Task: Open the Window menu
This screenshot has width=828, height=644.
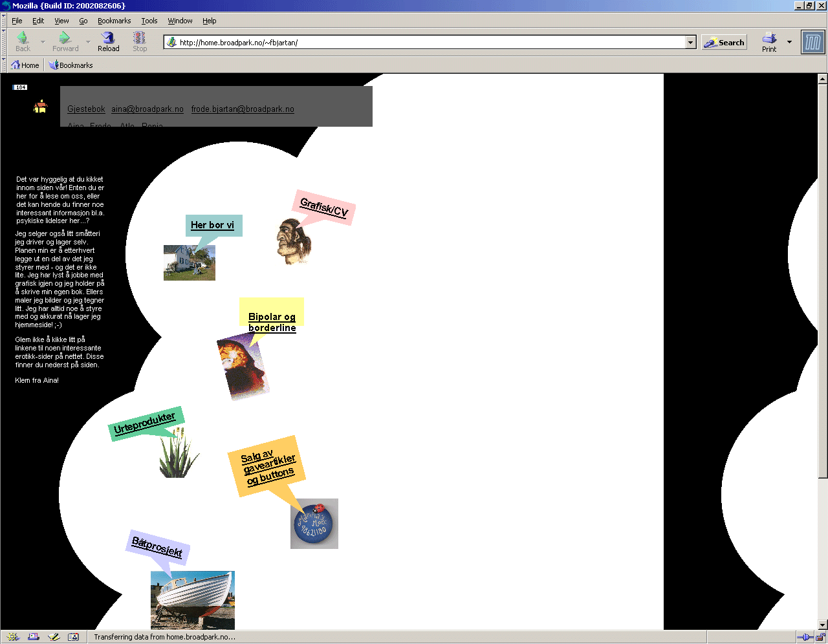Action: pos(180,21)
